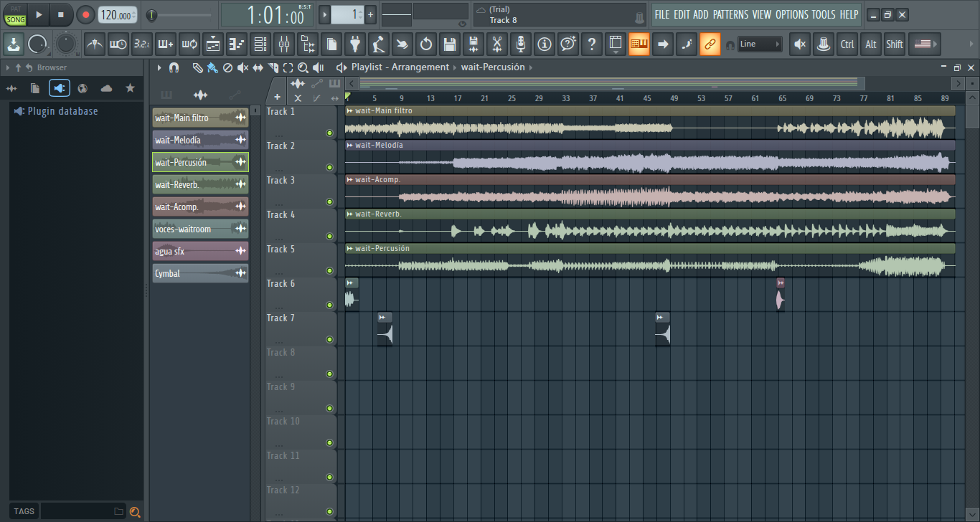The height and width of the screenshot is (522, 980).
Task: Toggle the PAT/SONG mode switch
Action: (14, 14)
